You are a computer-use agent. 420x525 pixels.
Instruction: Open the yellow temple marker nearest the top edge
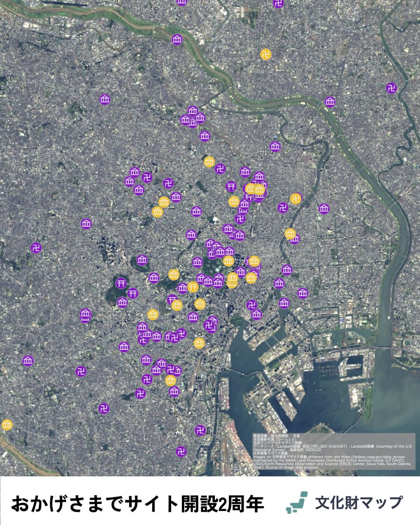click(266, 55)
